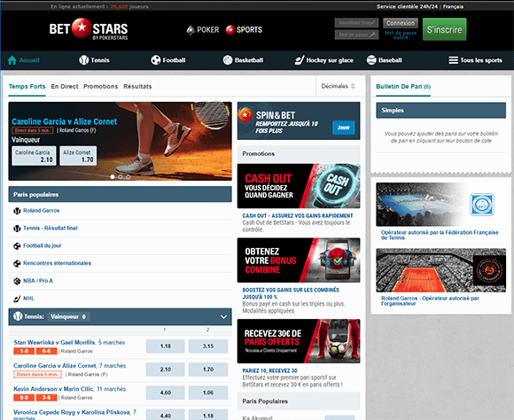
Task: Select odds 4.60 for Kevin Anderson
Action: coord(166,393)
